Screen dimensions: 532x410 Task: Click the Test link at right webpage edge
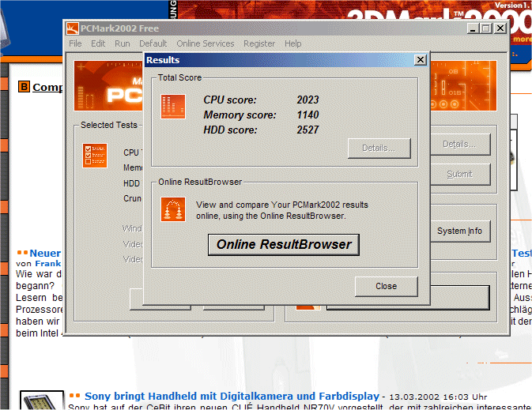[522, 253]
